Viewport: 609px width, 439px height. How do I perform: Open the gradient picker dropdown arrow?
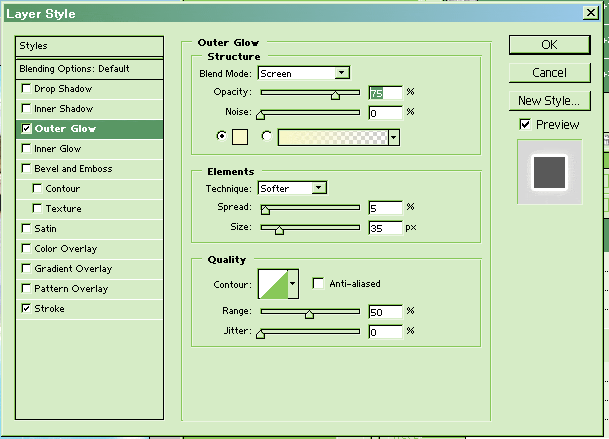pos(394,138)
